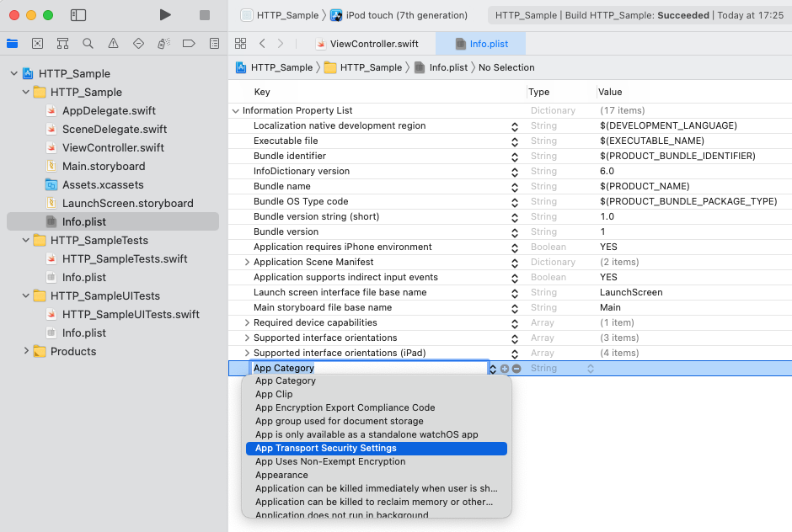792x532 pixels.
Task: Click Info.plist in the breadcrumb bar
Action: (x=441, y=67)
